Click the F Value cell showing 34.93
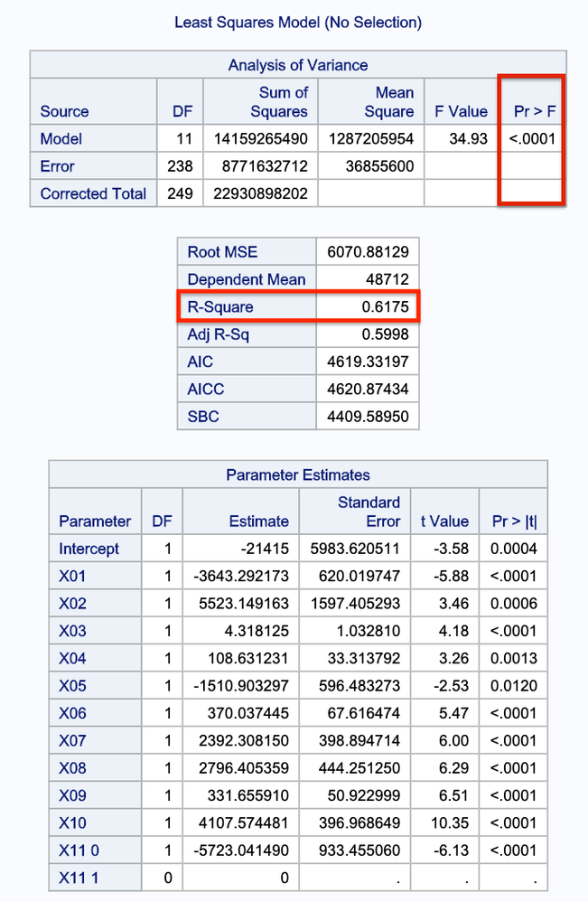This screenshot has width=588, height=902. [467, 139]
